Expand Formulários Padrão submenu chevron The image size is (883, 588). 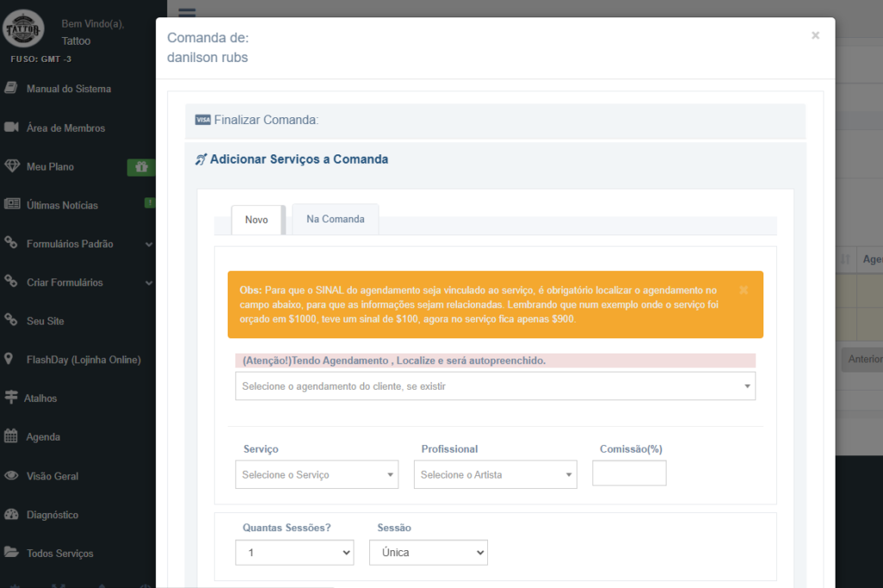click(x=148, y=245)
